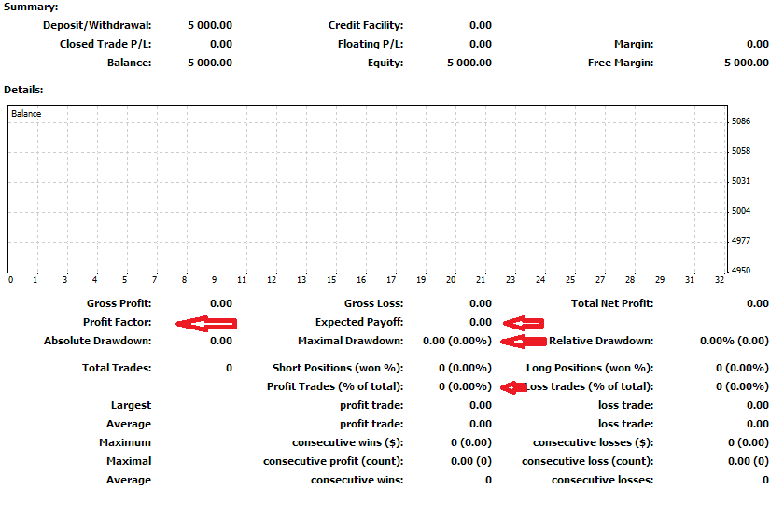Screen dimensions: 784x532
Task: Select the red arrow next to Maximal Drawdown
Action: pos(523,342)
